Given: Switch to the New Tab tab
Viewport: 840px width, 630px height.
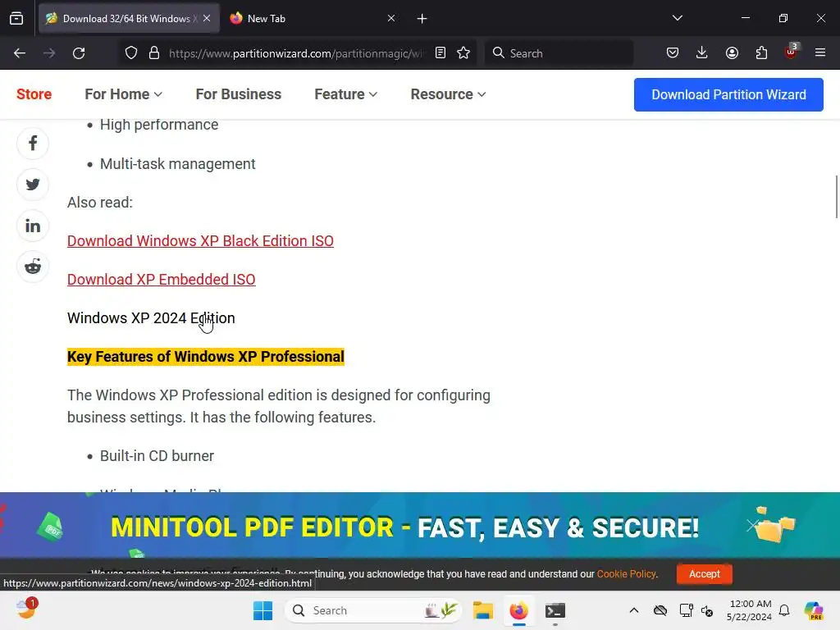Looking at the screenshot, I should (311, 18).
